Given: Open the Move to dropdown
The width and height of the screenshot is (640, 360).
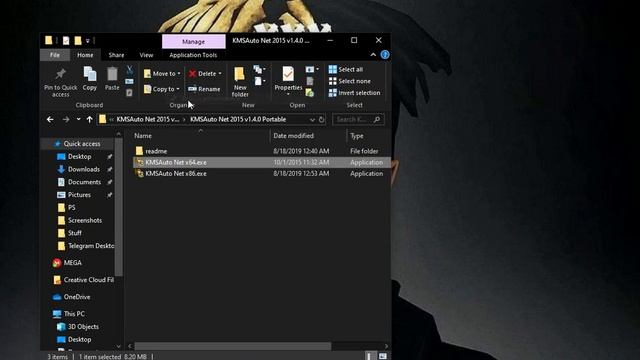Looking at the screenshot, I should (x=162, y=73).
